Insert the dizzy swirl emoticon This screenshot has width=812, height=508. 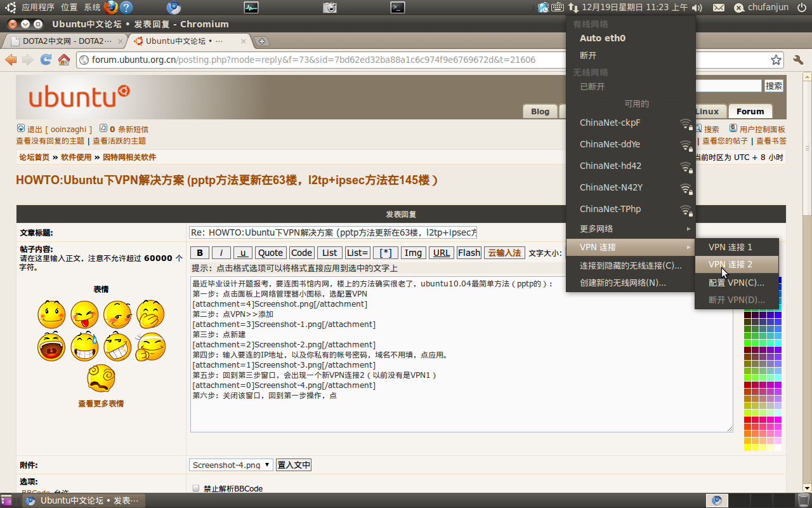101,378
